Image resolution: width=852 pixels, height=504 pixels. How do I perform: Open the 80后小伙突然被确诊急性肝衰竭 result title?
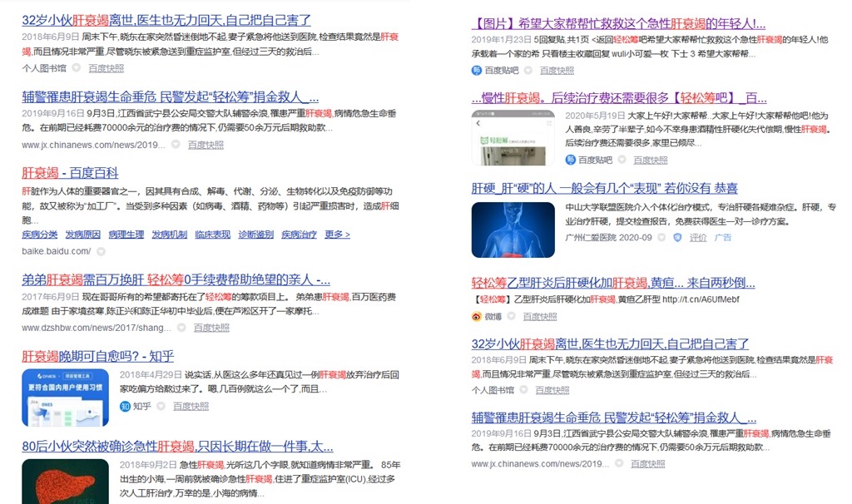click(x=178, y=447)
